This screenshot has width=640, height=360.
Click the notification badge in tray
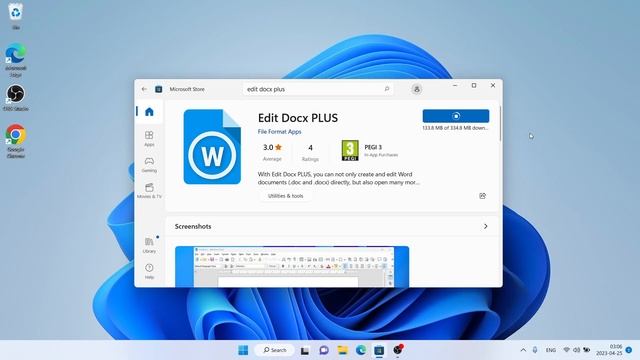point(629,350)
